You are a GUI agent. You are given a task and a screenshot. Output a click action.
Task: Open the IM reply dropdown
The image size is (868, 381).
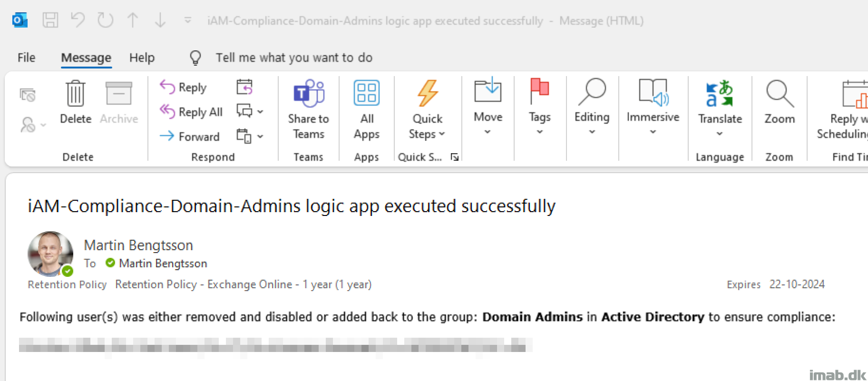pyautogui.click(x=250, y=111)
